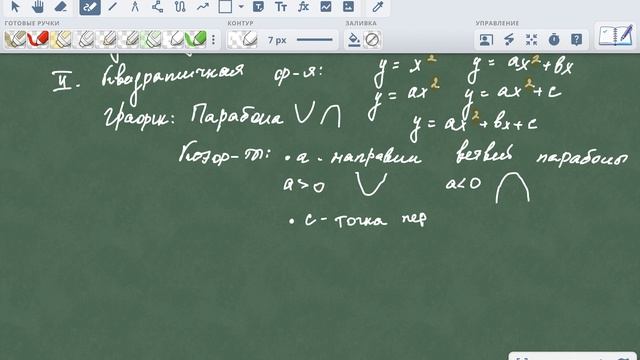Select the fx formula tool
This screenshot has width=640, height=360.
click(x=303, y=7)
